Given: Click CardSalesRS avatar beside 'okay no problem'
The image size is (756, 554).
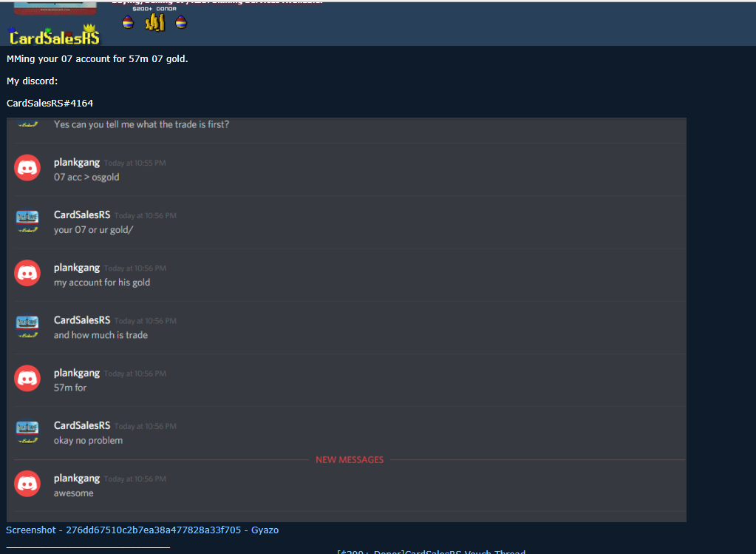Looking at the screenshot, I should (27, 431).
